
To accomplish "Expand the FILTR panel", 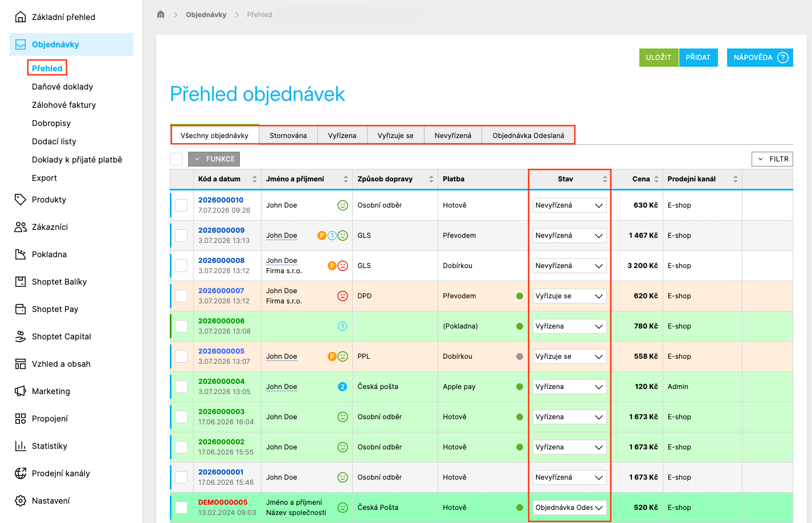I will pos(772,159).
